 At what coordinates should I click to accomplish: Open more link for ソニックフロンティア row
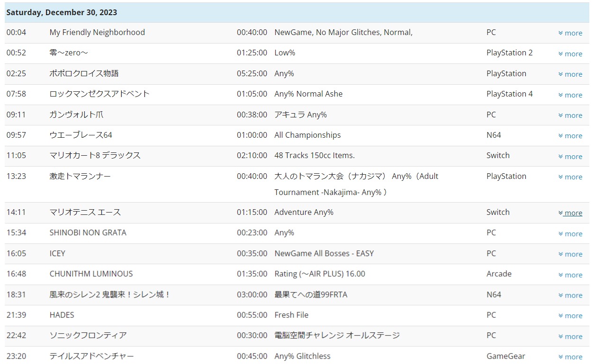pos(570,336)
